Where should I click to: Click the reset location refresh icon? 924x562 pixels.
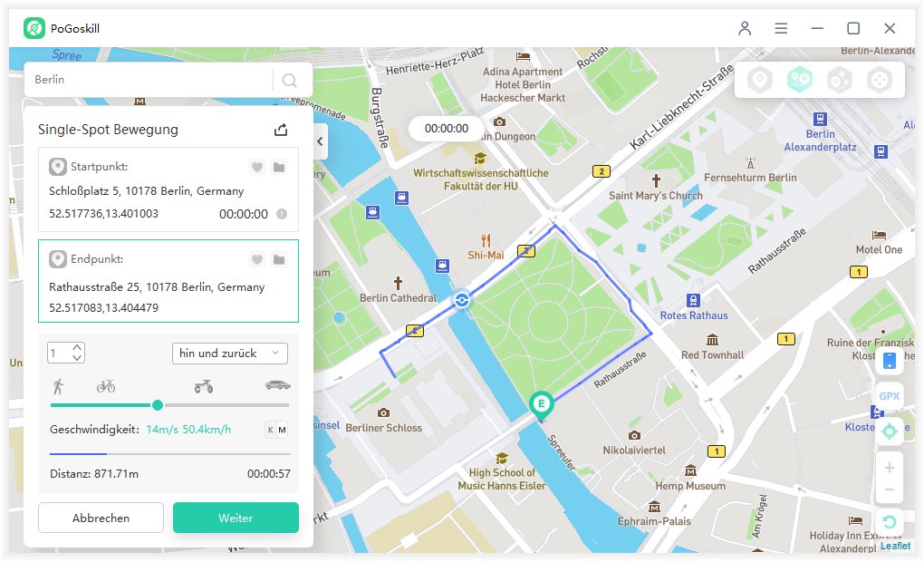pos(889,523)
